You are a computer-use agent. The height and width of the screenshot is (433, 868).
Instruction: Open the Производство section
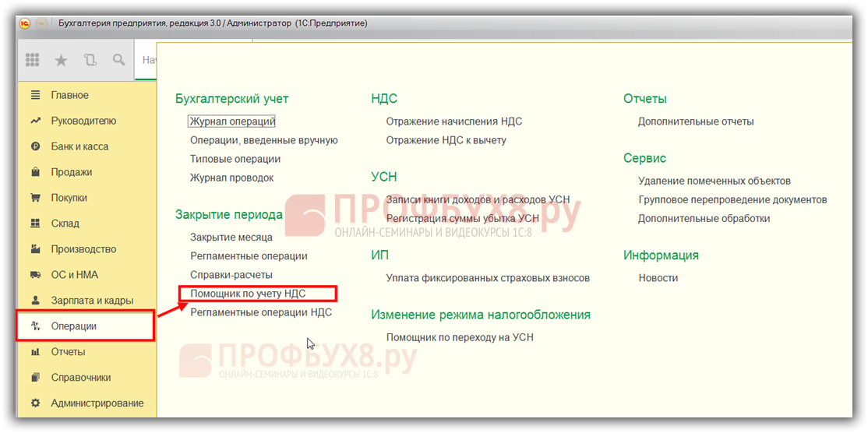click(x=83, y=249)
